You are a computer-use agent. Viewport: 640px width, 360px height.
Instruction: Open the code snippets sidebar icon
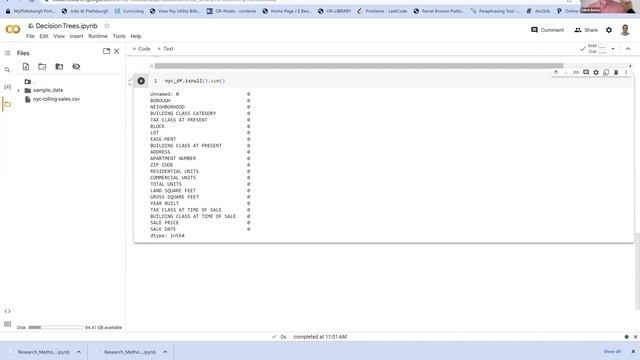[x=7, y=311]
